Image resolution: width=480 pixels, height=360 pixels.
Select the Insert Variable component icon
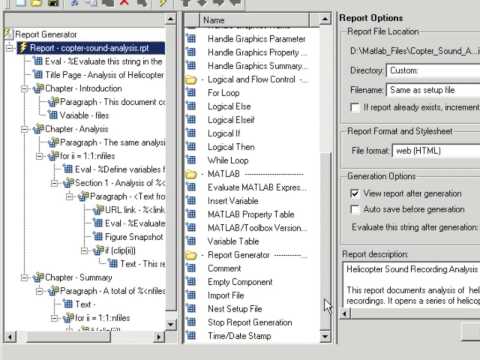[191, 201]
